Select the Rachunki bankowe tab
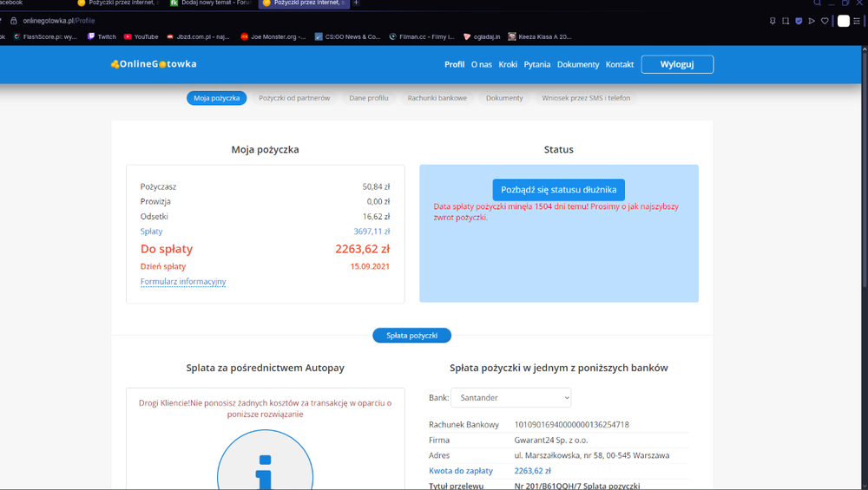The width and height of the screenshot is (868, 490). point(437,98)
